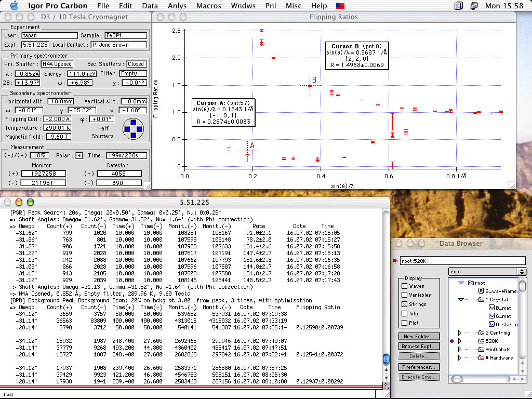Toggle the Polar plus box
The image size is (532, 399).
(x=79, y=155)
